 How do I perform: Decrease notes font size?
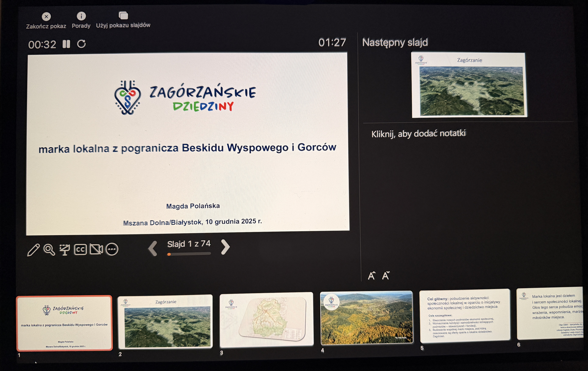pyautogui.click(x=386, y=275)
